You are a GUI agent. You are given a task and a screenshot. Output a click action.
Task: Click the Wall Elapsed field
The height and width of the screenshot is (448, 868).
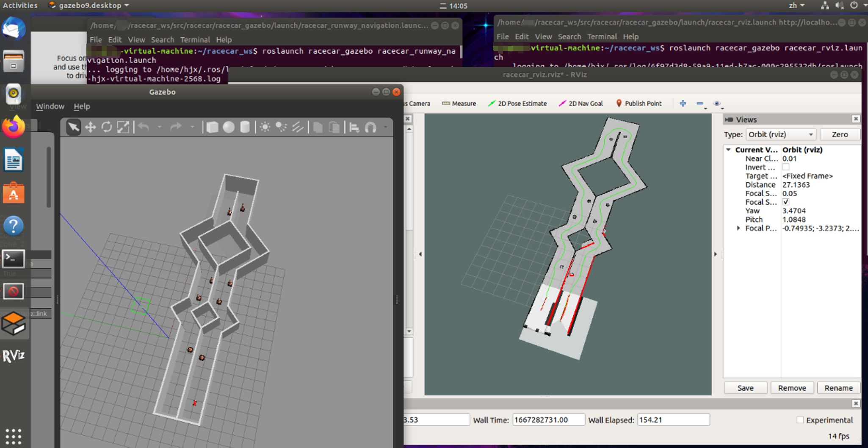coord(673,420)
